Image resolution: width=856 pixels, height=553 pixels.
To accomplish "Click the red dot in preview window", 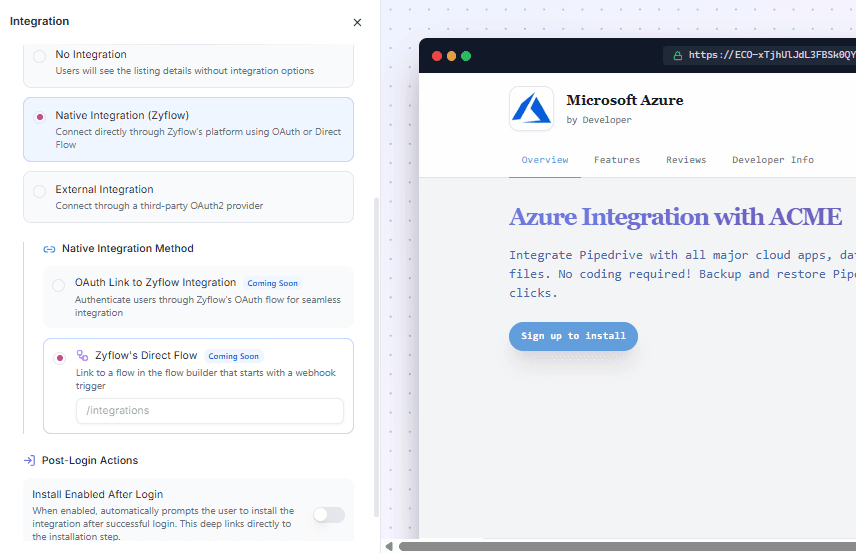I will 437,56.
